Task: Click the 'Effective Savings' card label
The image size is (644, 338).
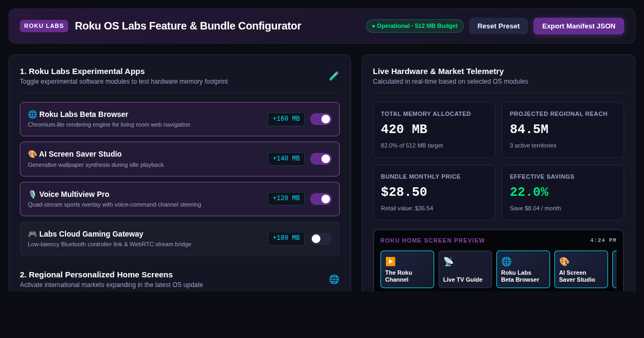Action: click(x=542, y=177)
